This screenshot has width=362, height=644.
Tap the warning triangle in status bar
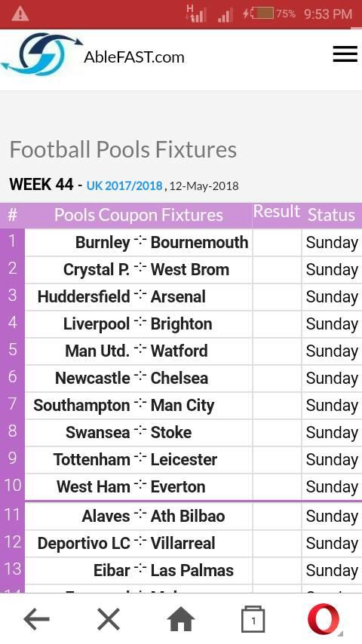point(20,14)
